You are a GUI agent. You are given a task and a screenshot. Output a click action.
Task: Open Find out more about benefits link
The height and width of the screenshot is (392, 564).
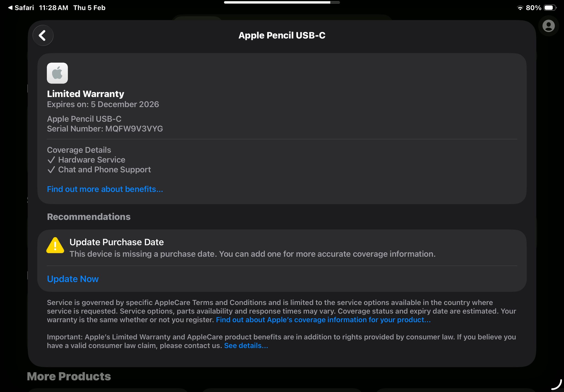click(105, 189)
